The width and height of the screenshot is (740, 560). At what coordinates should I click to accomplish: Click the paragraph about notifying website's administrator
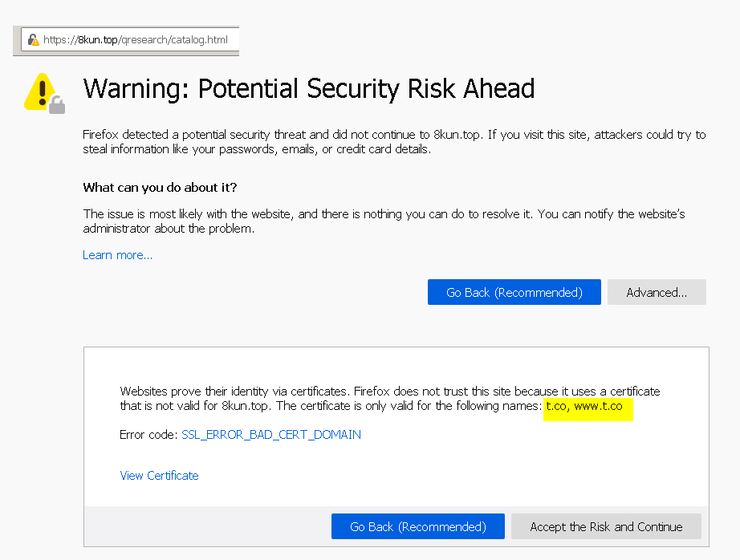pyautogui.click(x=384, y=221)
